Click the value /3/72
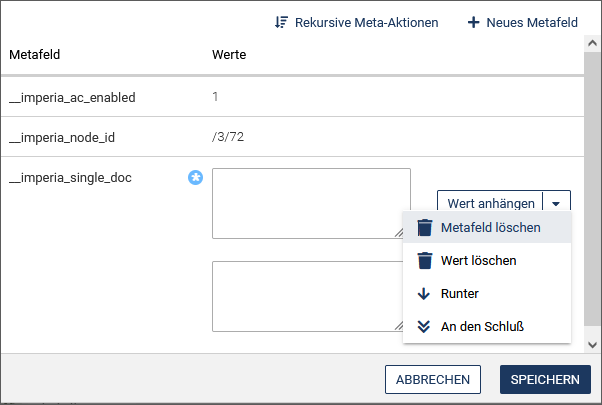This screenshot has height=405, width=602. (x=228, y=137)
